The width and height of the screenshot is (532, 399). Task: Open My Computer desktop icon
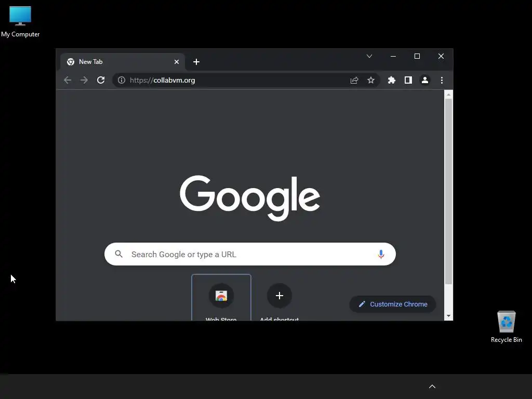click(20, 21)
